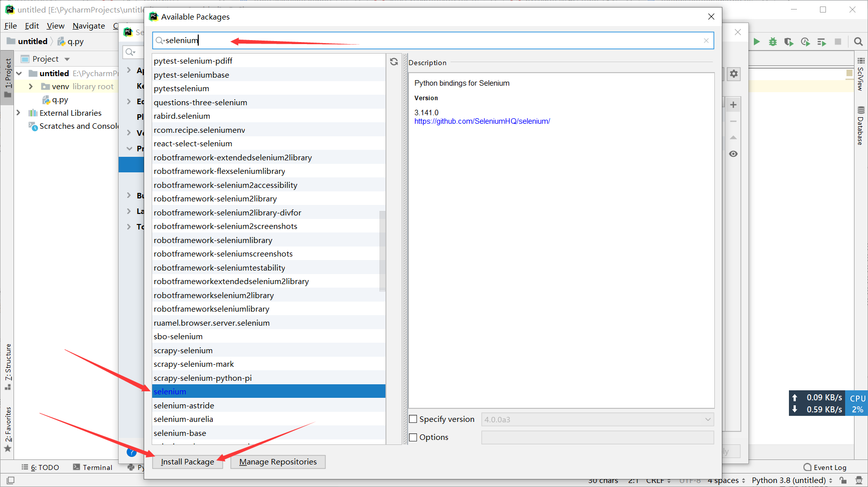Screen dimensions: 868x487
Task: Open the View menu
Action: click(x=56, y=26)
